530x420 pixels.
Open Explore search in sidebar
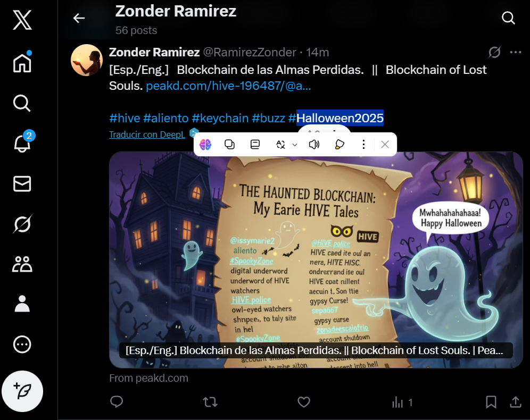(22, 103)
